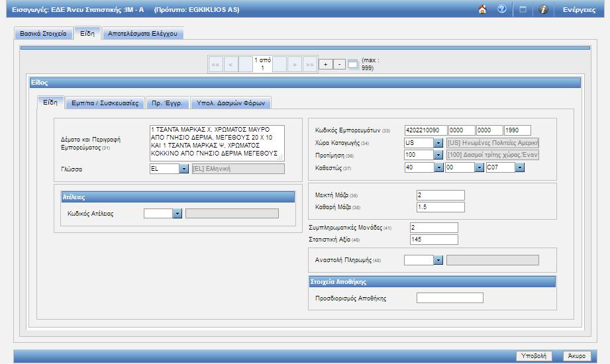Image resolution: width=610 pixels, height=364 pixels.
Task: Click the window layout icon in header
Action: (x=523, y=9)
